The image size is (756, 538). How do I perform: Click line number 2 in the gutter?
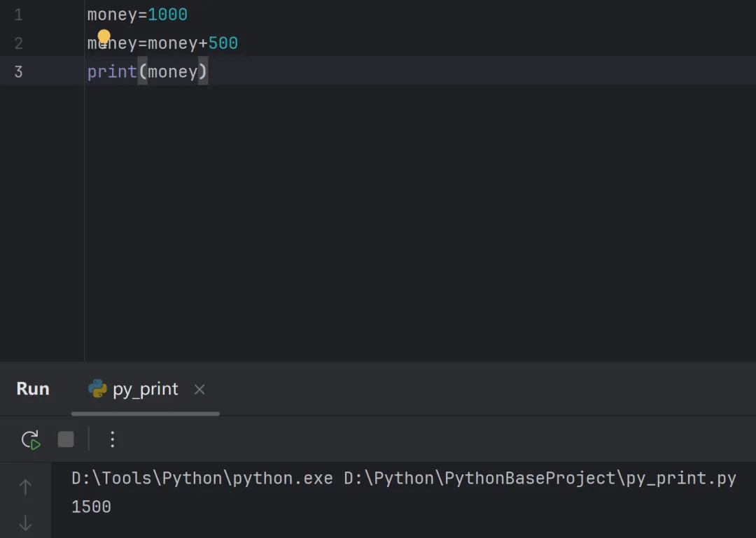coord(18,43)
